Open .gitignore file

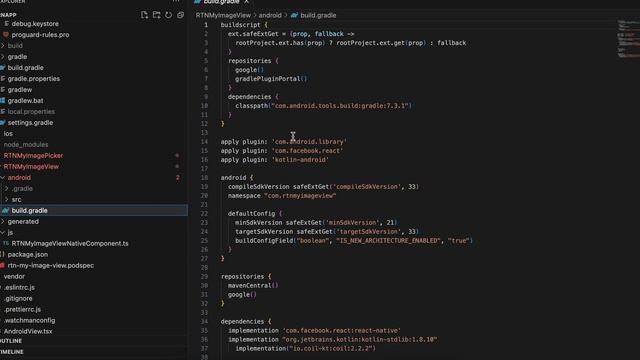pyautogui.click(x=18, y=299)
